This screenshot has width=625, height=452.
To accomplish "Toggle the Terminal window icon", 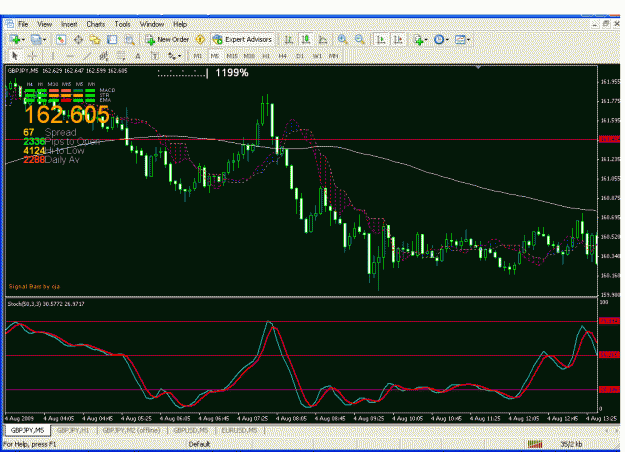I will [x=112, y=39].
